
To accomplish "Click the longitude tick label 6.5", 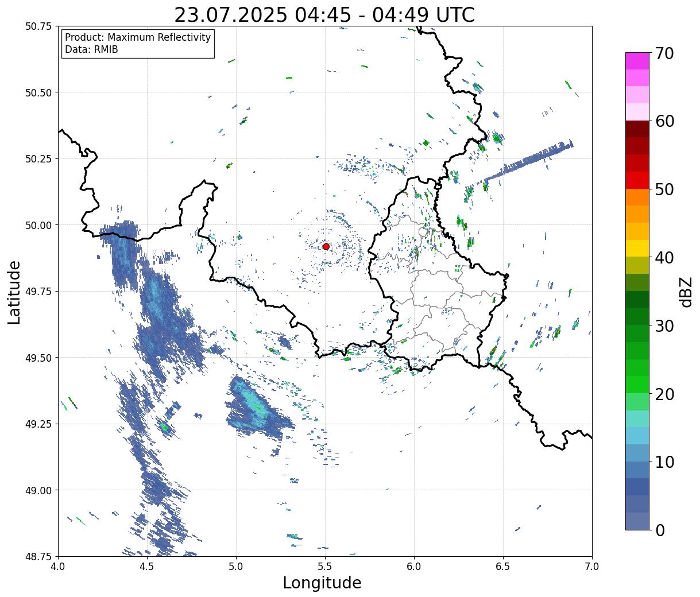I will (x=503, y=567).
